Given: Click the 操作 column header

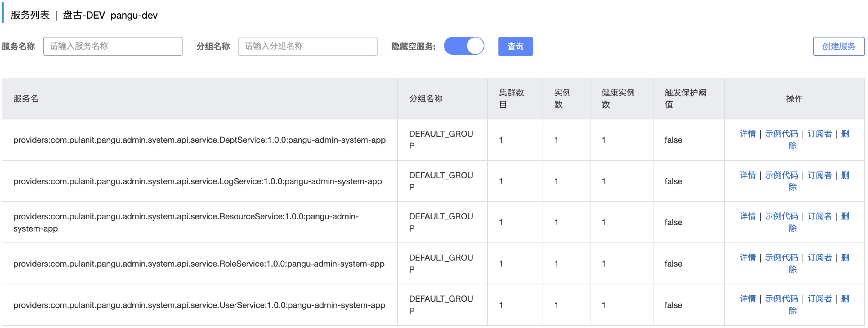Looking at the screenshot, I should pyautogui.click(x=794, y=99).
